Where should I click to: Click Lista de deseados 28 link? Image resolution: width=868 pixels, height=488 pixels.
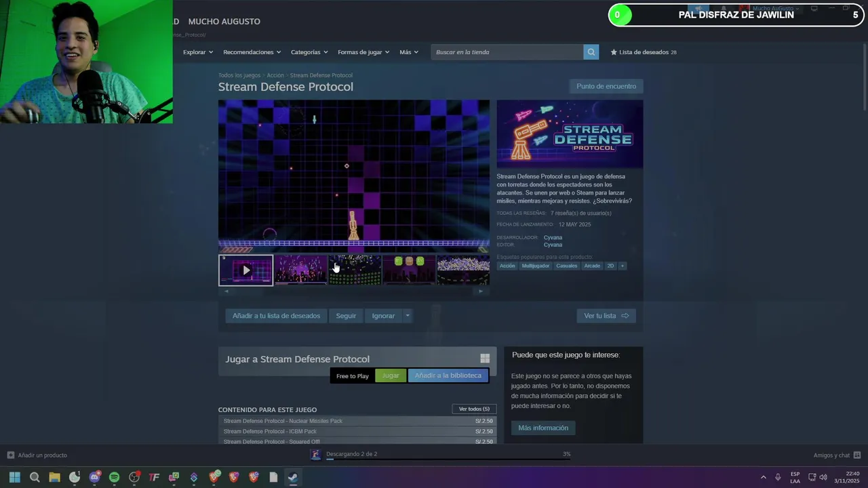point(644,52)
